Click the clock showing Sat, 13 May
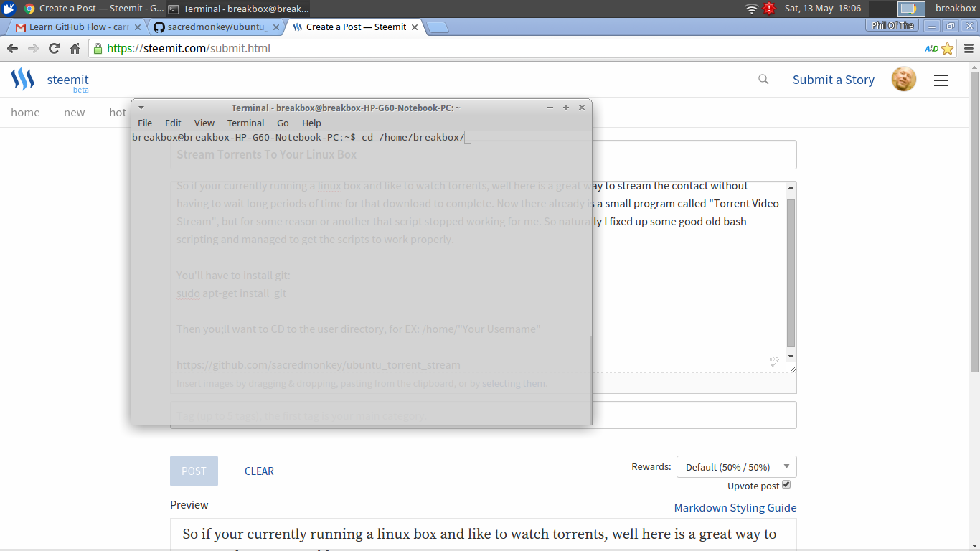 (823, 9)
